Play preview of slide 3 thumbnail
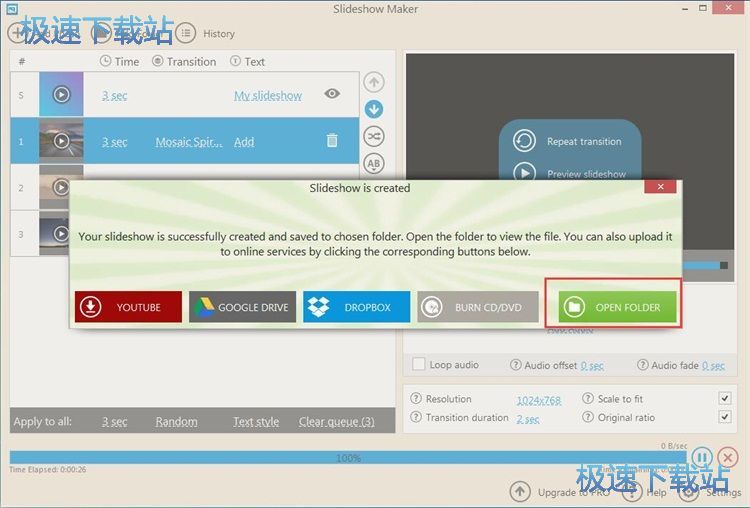The image size is (750, 508). pyautogui.click(x=61, y=233)
